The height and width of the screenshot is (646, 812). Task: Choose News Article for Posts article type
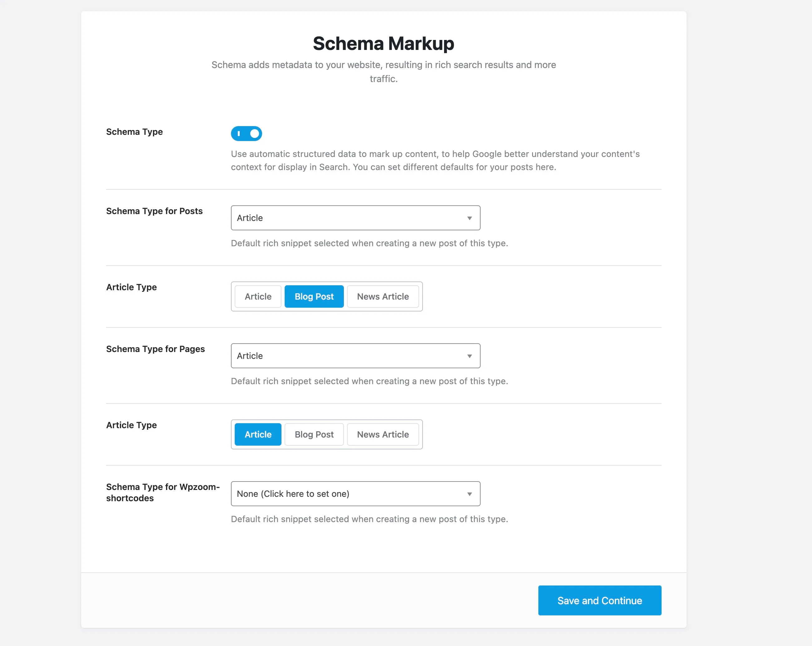pyautogui.click(x=383, y=296)
